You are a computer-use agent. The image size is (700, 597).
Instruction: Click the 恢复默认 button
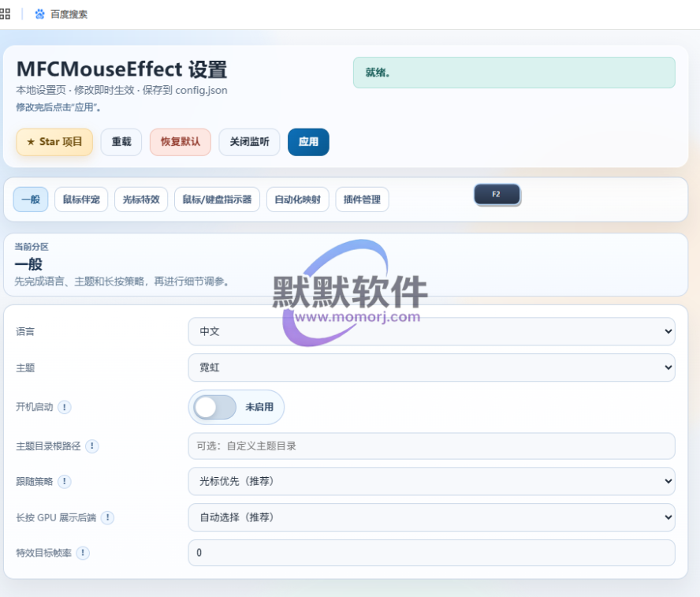[x=181, y=142]
